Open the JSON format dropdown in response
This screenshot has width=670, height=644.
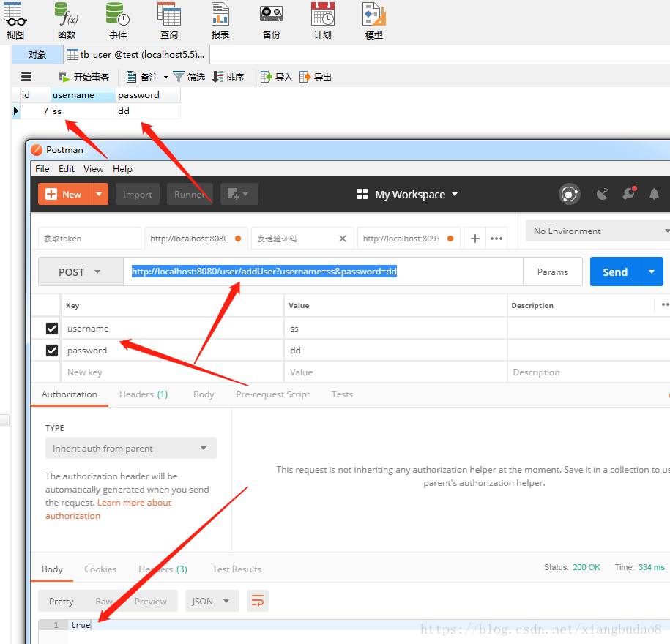212,601
